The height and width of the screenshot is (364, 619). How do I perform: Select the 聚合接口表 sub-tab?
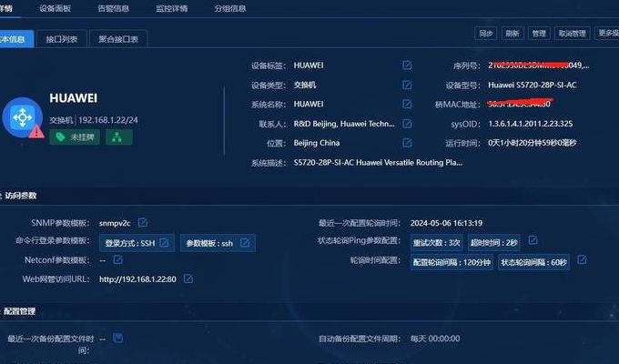pyautogui.click(x=118, y=39)
